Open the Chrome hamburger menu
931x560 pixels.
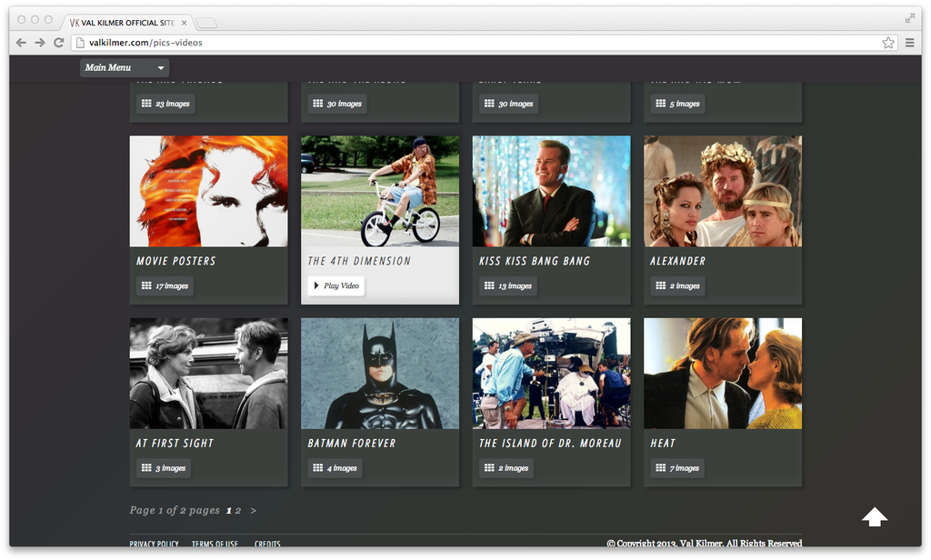[x=909, y=43]
